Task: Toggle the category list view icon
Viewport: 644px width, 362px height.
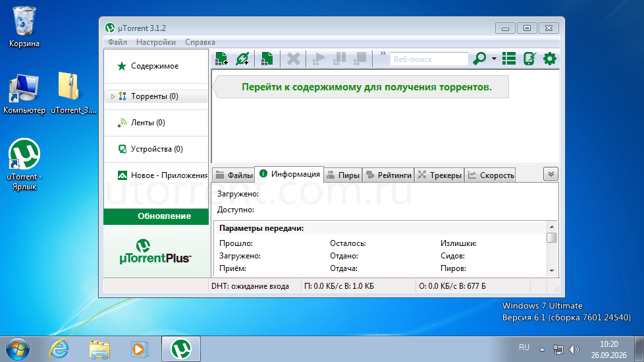Action: pyautogui.click(x=509, y=59)
